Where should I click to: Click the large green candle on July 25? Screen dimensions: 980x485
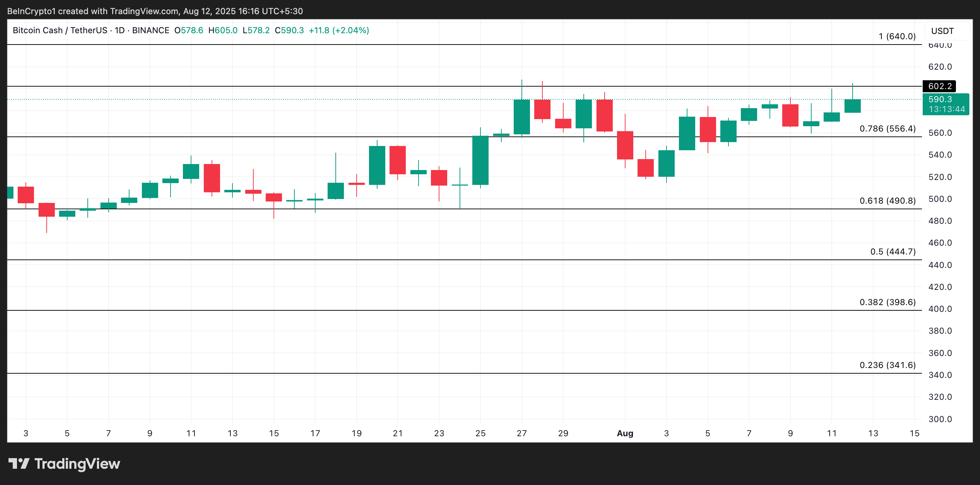click(480, 160)
